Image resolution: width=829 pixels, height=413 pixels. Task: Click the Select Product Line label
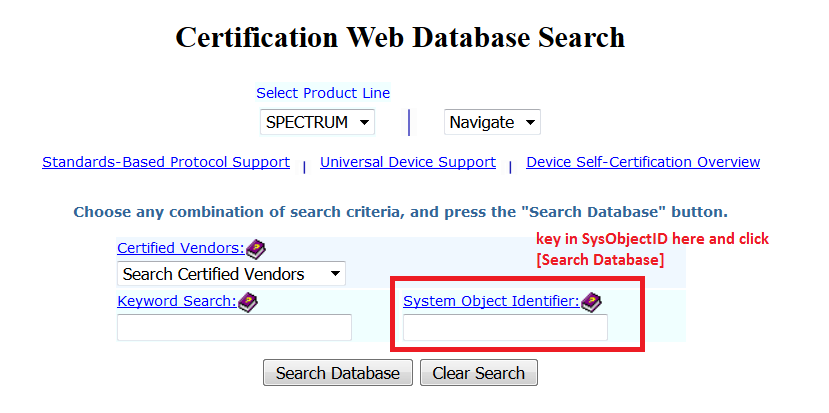point(323,93)
